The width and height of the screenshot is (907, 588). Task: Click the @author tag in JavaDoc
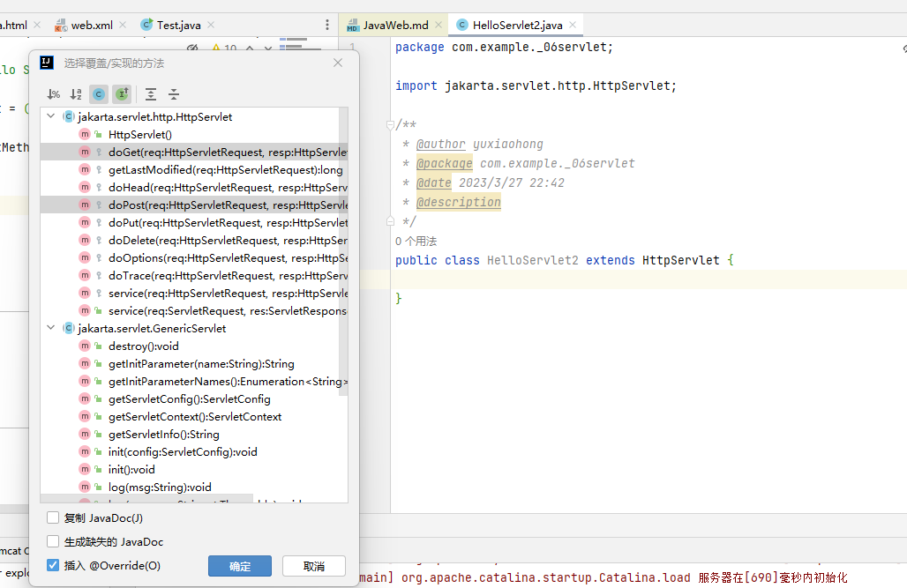[x=441, y=144]
